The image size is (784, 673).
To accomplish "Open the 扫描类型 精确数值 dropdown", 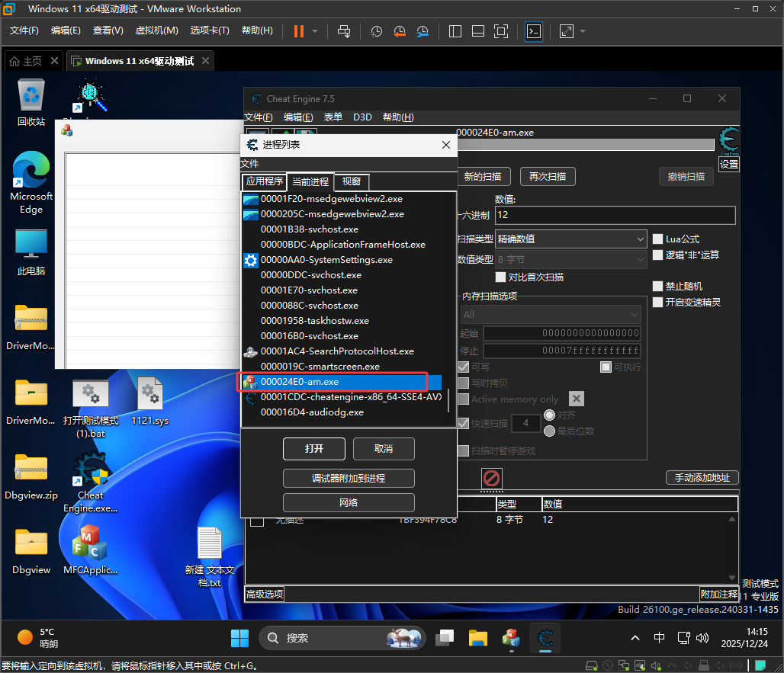I will 571,239.
